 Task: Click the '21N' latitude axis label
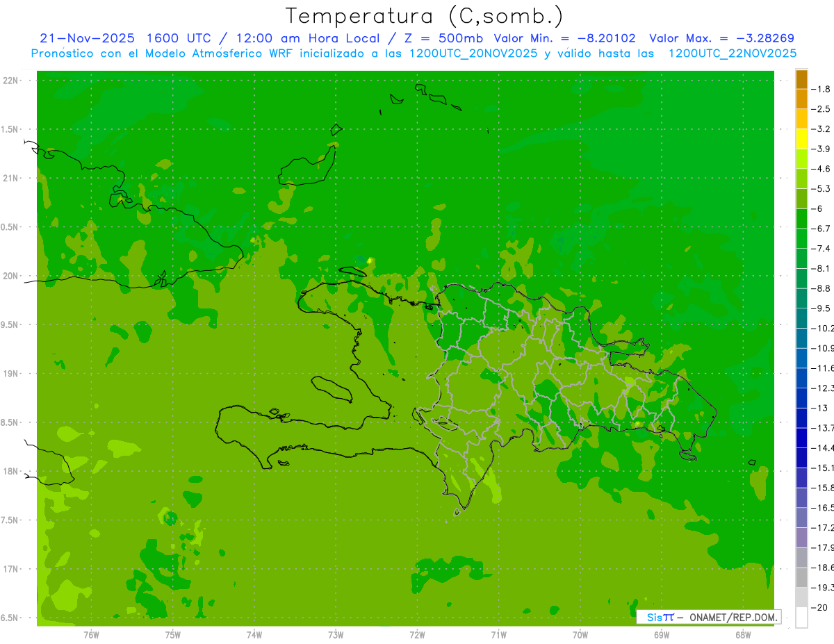(10, 178)
